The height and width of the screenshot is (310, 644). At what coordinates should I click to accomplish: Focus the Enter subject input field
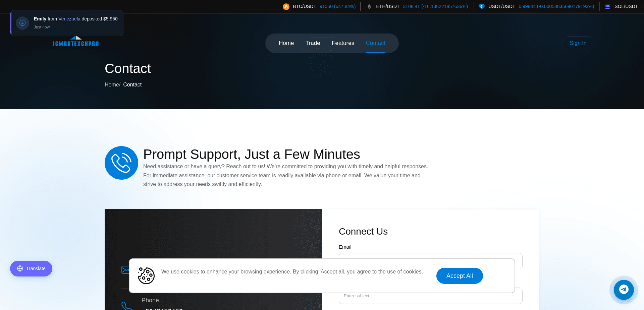pyautogui.click(x=430, y=296)
